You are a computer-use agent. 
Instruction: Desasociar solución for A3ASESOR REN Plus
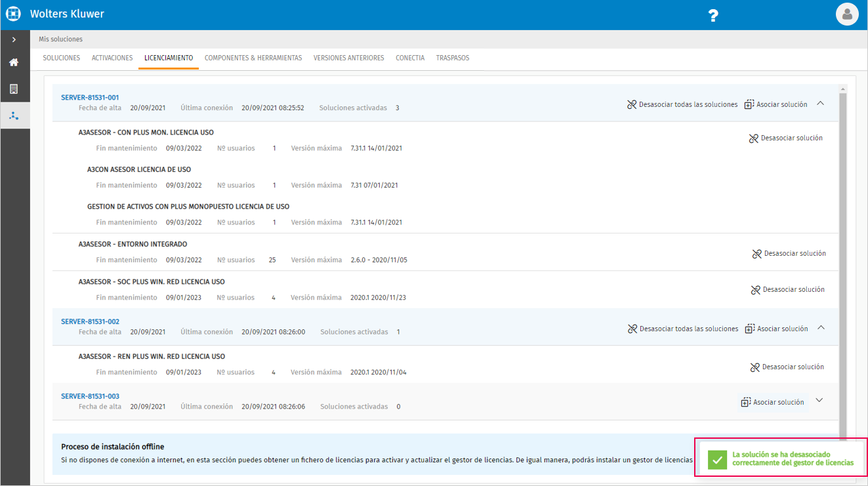pyautogui.click(x=787, y=367)
